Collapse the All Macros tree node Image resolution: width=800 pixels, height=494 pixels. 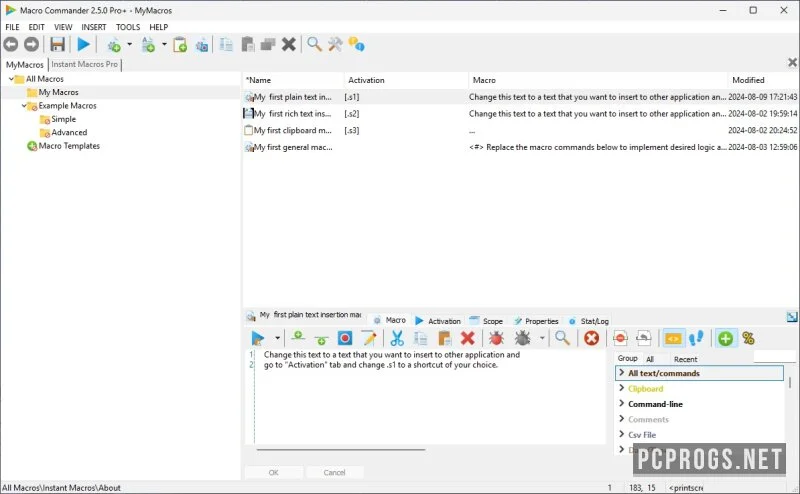11,79
